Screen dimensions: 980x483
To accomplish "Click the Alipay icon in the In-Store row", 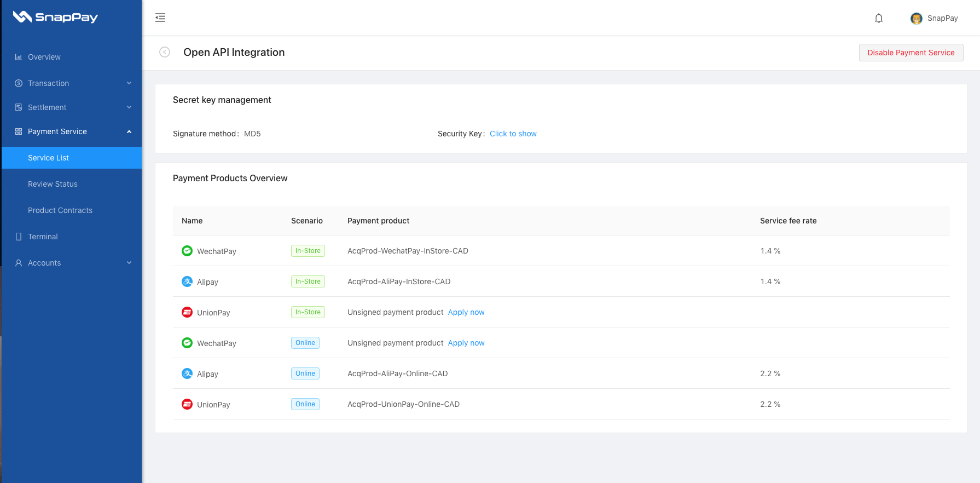I will click(187, 281).
